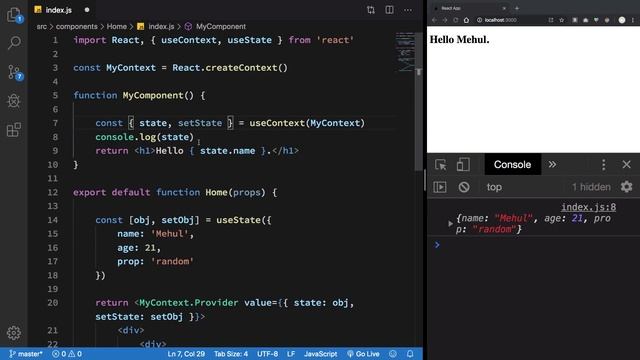This screenshot has width=640, height=360.
Task: Go forward in the browser
Action: 445,20
